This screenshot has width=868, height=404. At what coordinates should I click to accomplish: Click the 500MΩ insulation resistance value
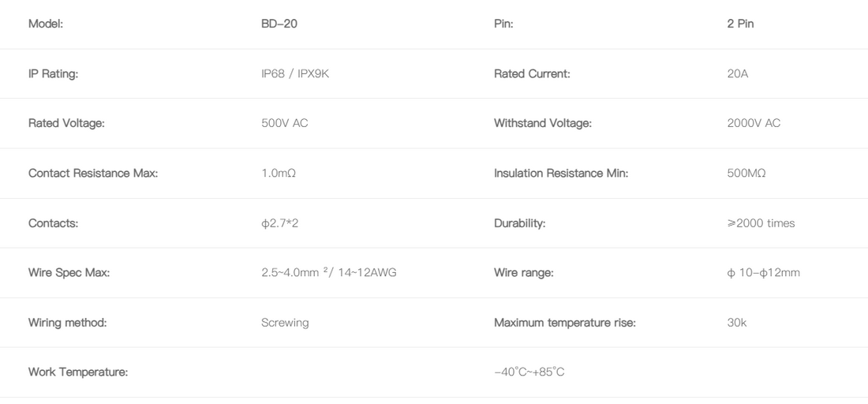pos(746,174)
